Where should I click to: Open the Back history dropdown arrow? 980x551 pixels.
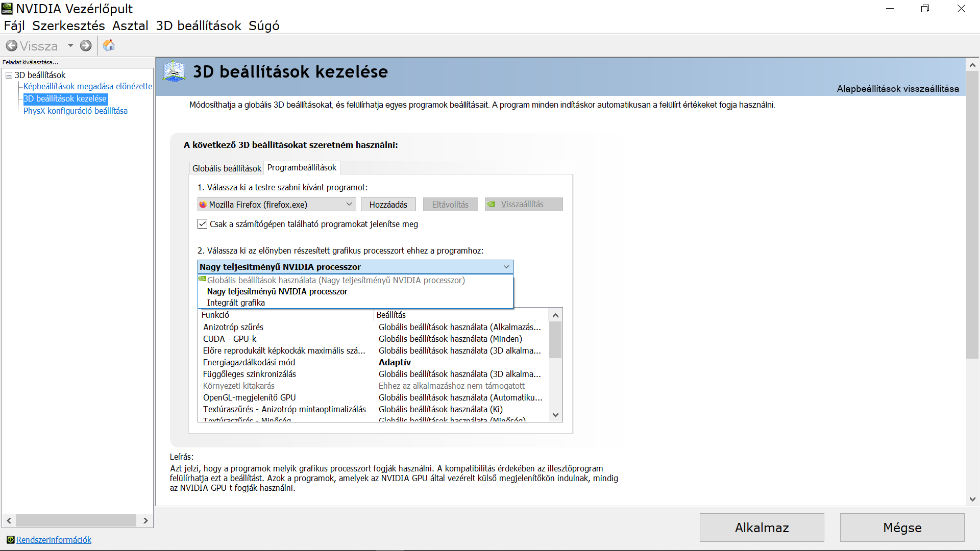[70, 46]
